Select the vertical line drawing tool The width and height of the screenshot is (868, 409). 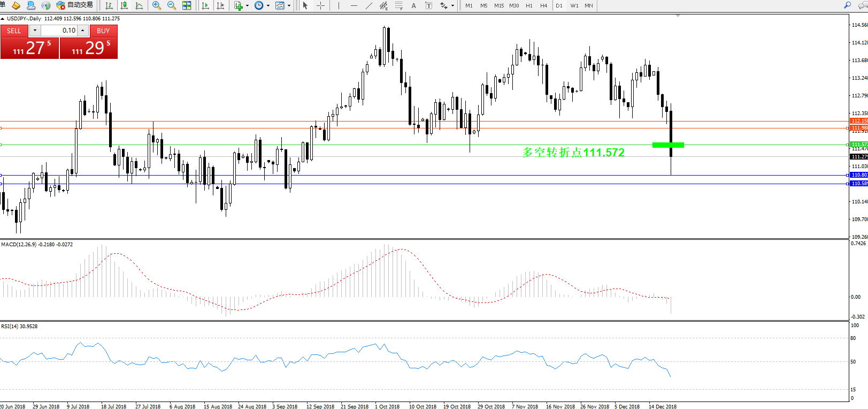tap(339, 5)
